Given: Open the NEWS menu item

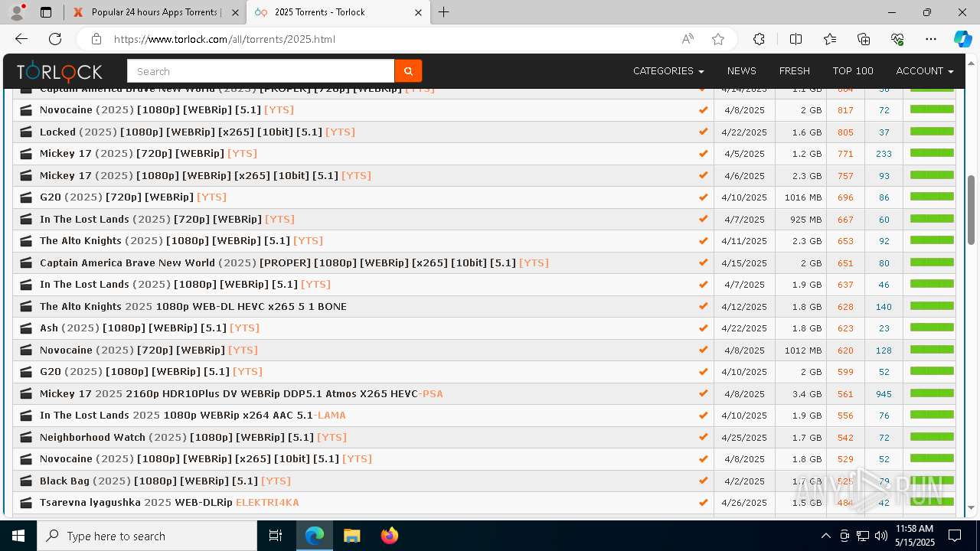Looking at the screenshot, I should 741,71.
